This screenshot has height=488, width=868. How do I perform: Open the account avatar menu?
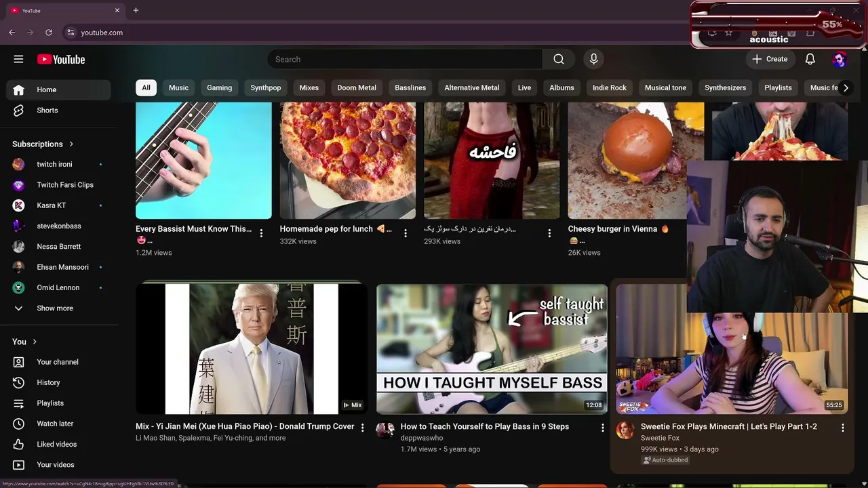coord(840,60)
